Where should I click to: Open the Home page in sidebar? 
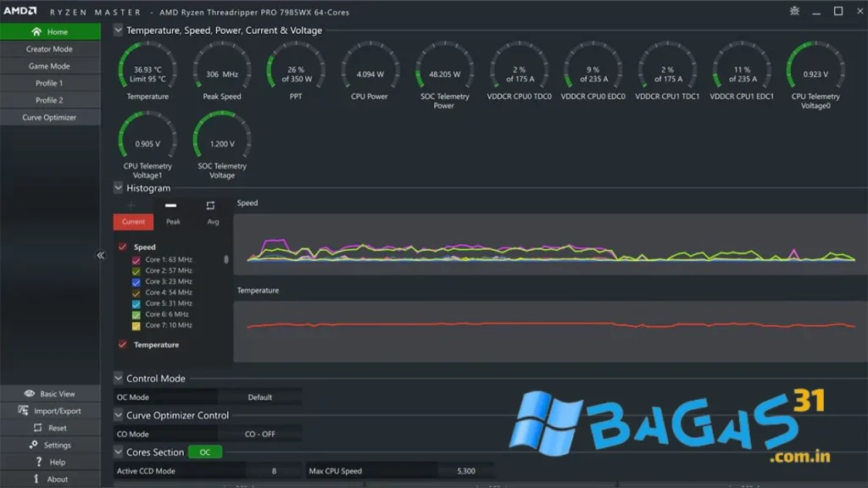(50, 31)
